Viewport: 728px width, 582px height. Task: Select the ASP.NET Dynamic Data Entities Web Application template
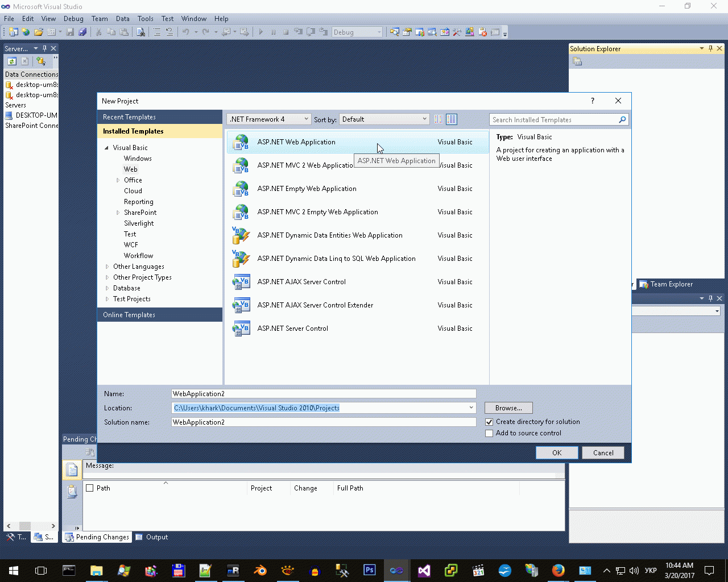point(357,235)
